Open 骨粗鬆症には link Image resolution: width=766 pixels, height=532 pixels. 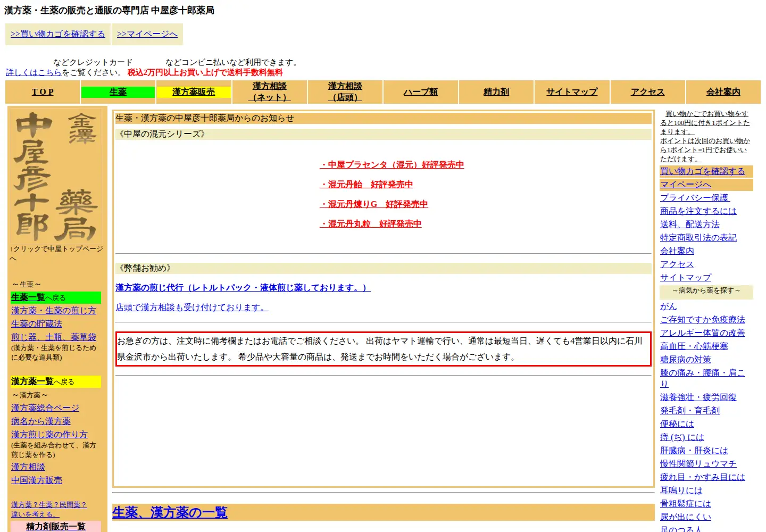(x=686, y=504)
